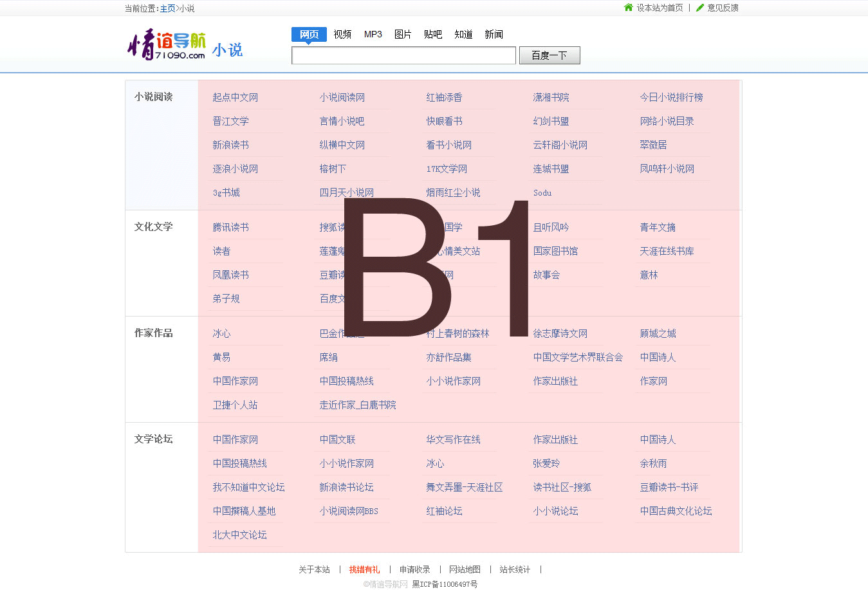Visit the 云轩阁小说网 link
Viewport: 868px width, 590px height.
(x=560, y=145)
